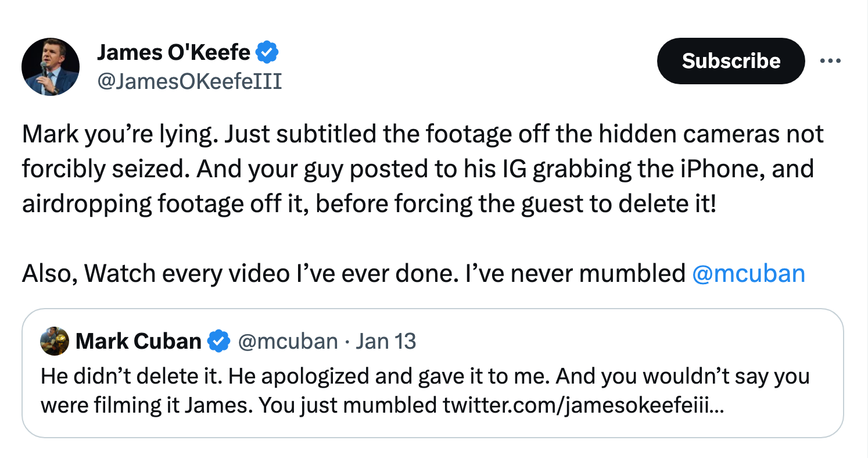Open the quoted Mark Cuban tweet card
This screenshot has width=868, height=458.
click(x=433, y=373)
